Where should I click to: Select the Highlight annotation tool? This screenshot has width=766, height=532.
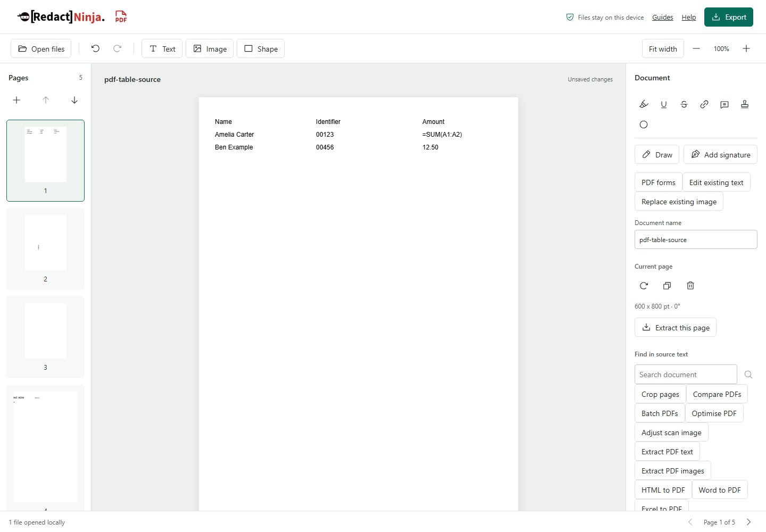click(x=644, y=104)
